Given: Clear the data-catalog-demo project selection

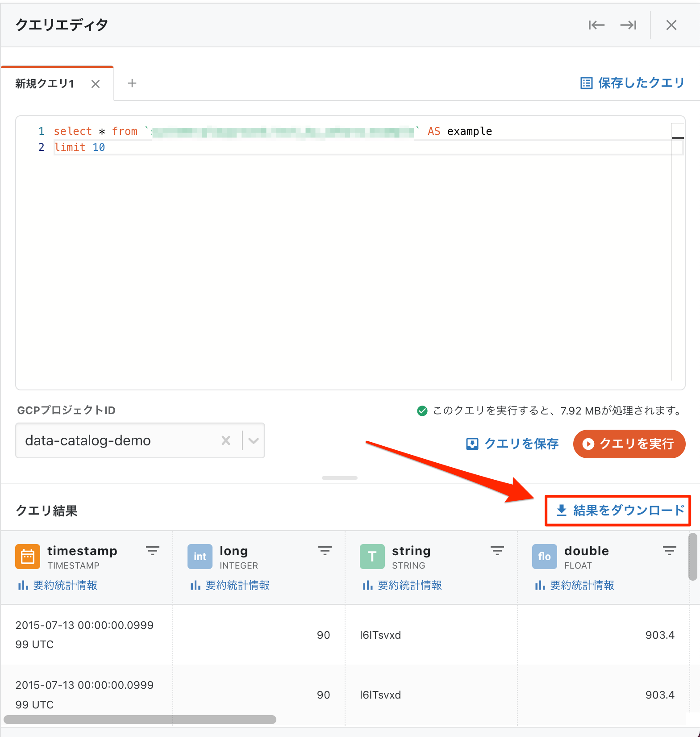Looking at the screenshot, I should pyautogui.click(x=226, y=440).
